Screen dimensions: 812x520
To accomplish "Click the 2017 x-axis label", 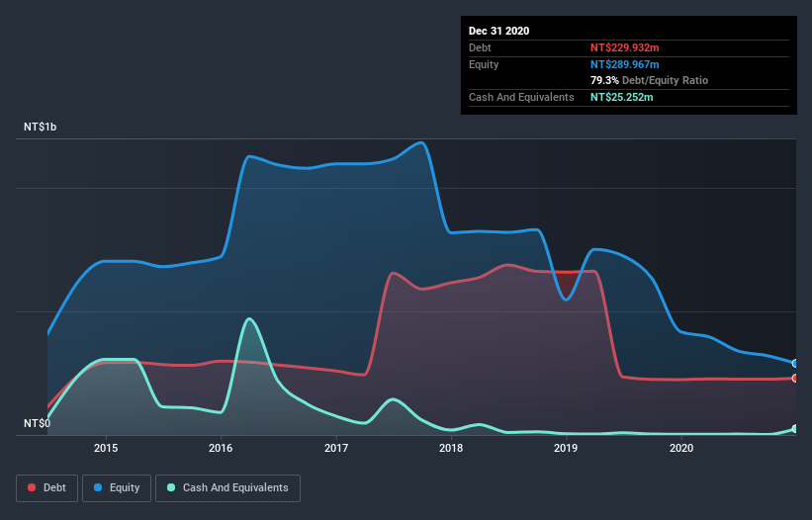I will tap(336, 448).
